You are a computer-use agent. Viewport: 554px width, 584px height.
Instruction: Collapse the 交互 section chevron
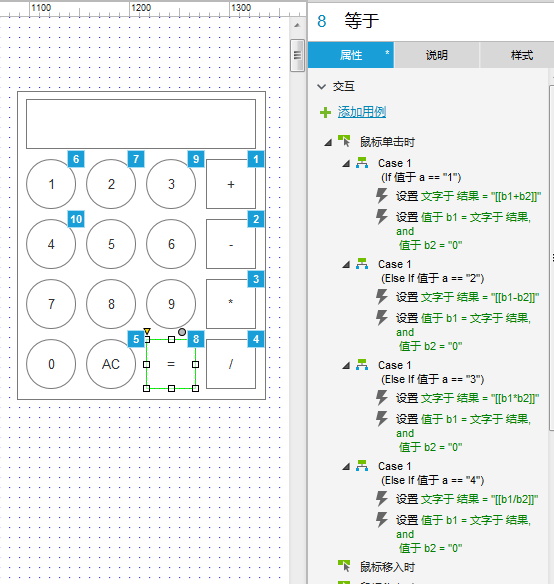point(321,87)
